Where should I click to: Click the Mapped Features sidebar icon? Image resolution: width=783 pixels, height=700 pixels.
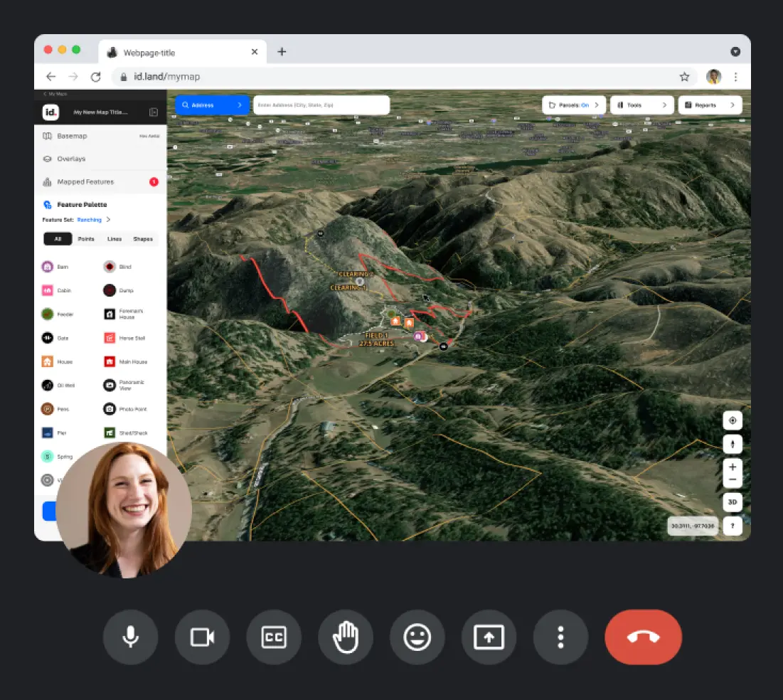[x=46, y=181]
